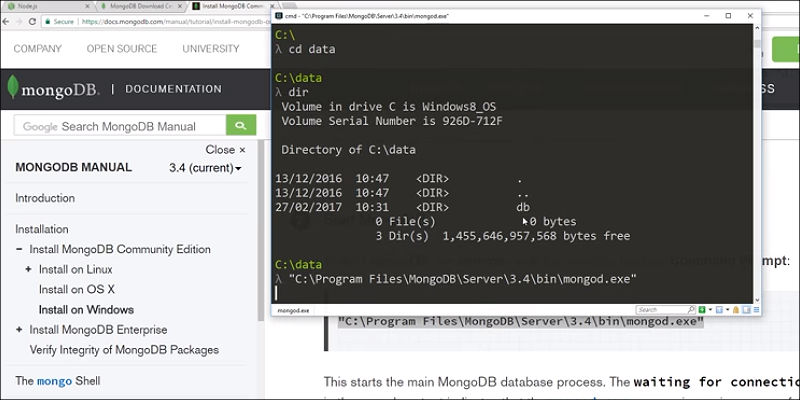Image resolution: width=800 pixels, height=400 pixels.
Task: Open the 3.4 (current) version dropdown
Action: tap(205, 167)
